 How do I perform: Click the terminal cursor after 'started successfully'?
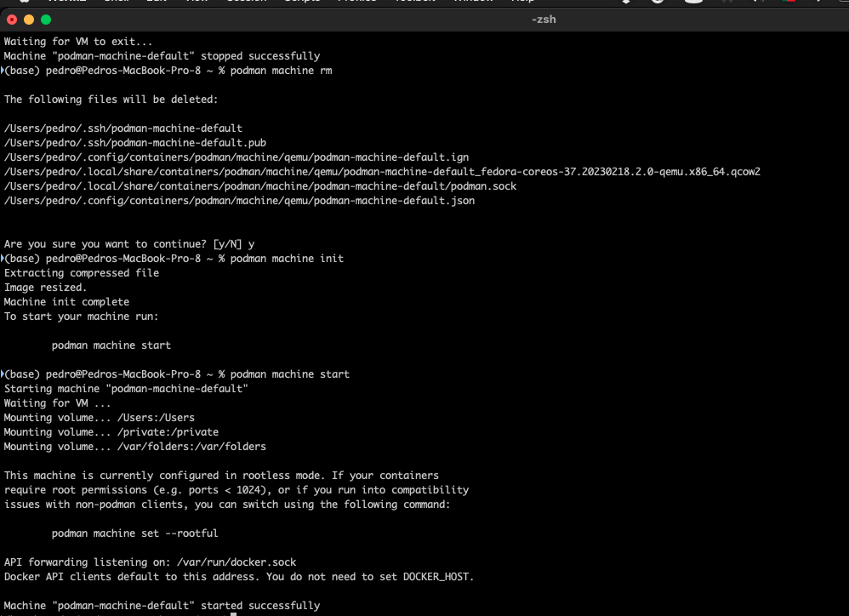233,611
